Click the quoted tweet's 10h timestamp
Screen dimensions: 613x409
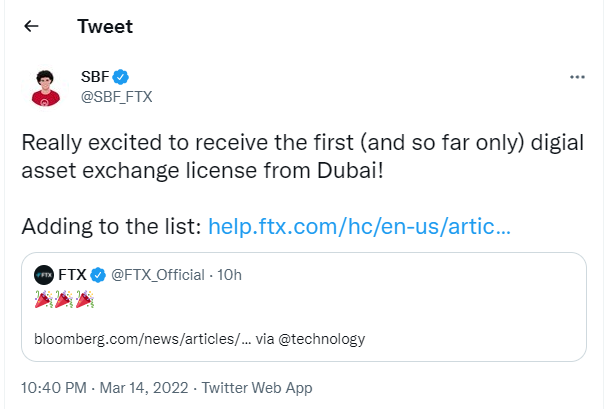229,274
